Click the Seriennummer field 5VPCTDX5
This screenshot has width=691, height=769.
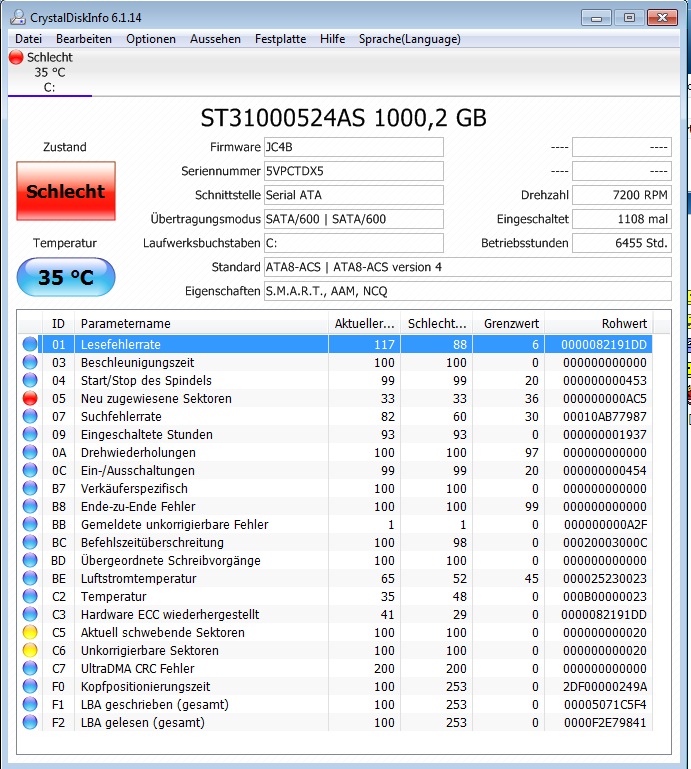(354, 171)
